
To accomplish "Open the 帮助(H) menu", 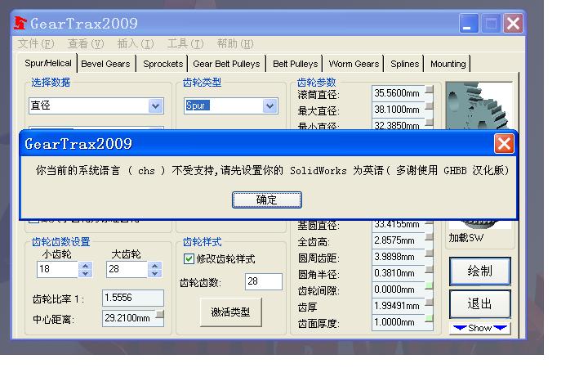I will [235, 44].
